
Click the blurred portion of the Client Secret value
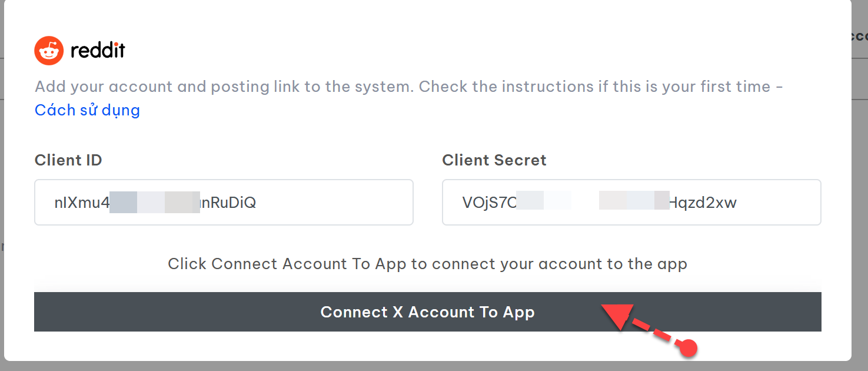(594, 201)
